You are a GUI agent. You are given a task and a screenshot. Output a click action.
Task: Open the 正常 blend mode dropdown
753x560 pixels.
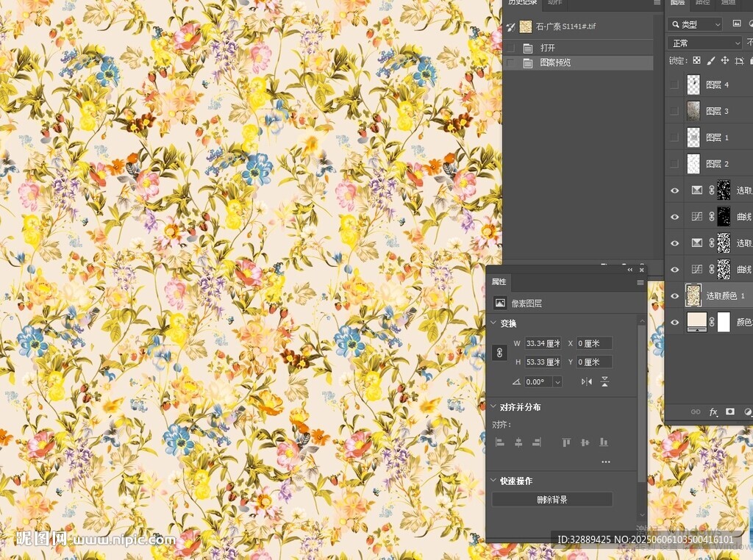[x=704, y=43]
